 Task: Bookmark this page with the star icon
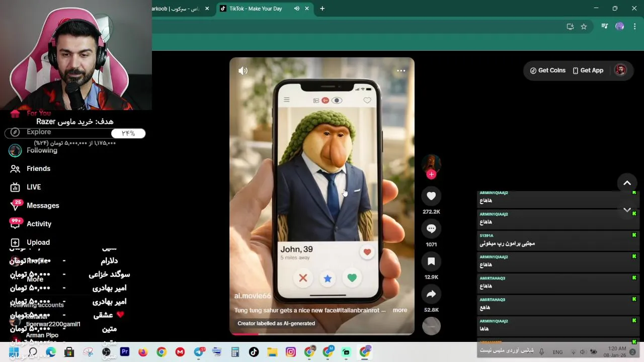584,27
